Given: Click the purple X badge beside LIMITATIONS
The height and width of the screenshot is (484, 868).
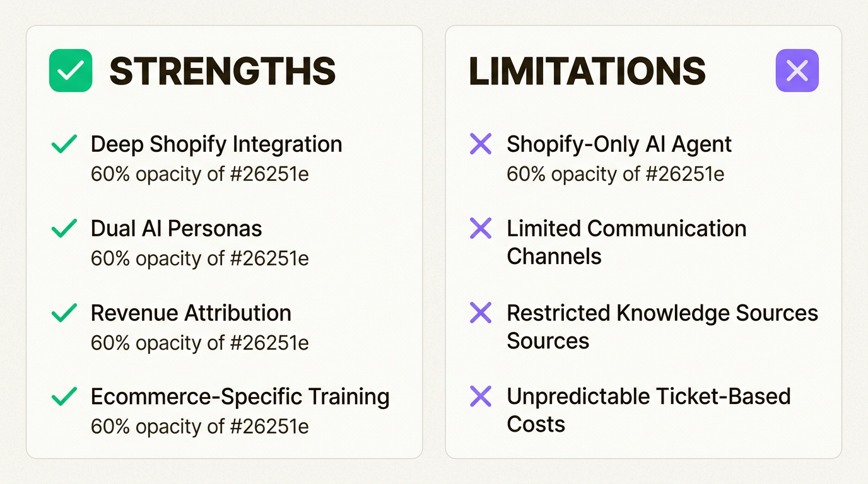Looking at the screenshot, I should pyautogui.click(x=797, y=71).
